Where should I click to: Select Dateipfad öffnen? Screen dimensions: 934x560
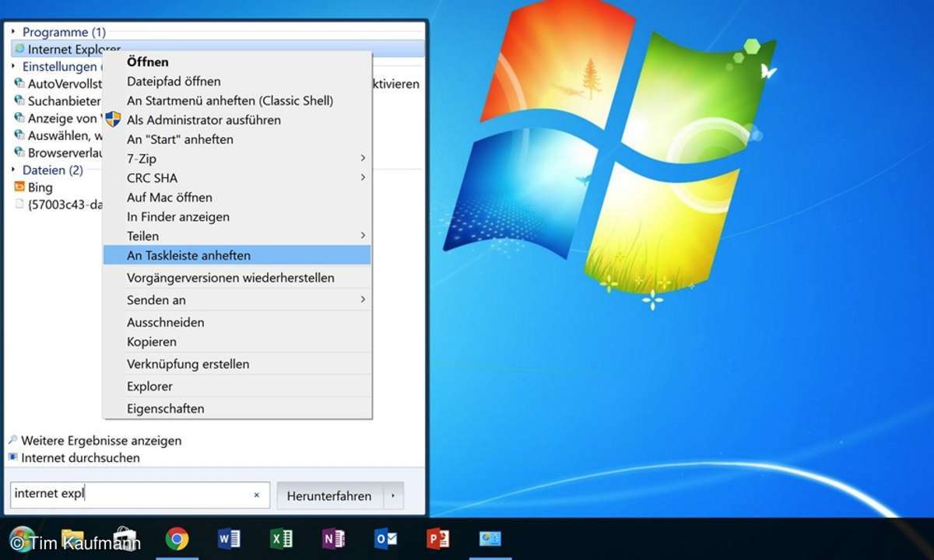click(x=237, y=81)
